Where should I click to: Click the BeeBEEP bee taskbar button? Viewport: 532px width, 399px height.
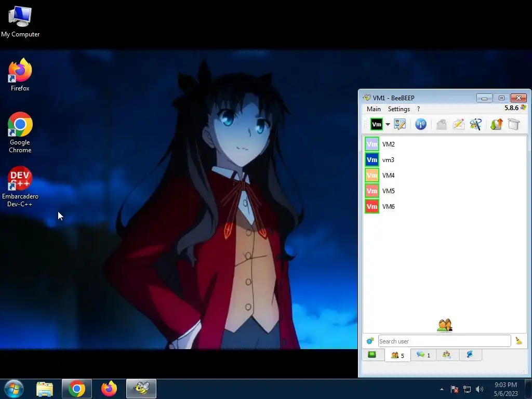(141, 389)
